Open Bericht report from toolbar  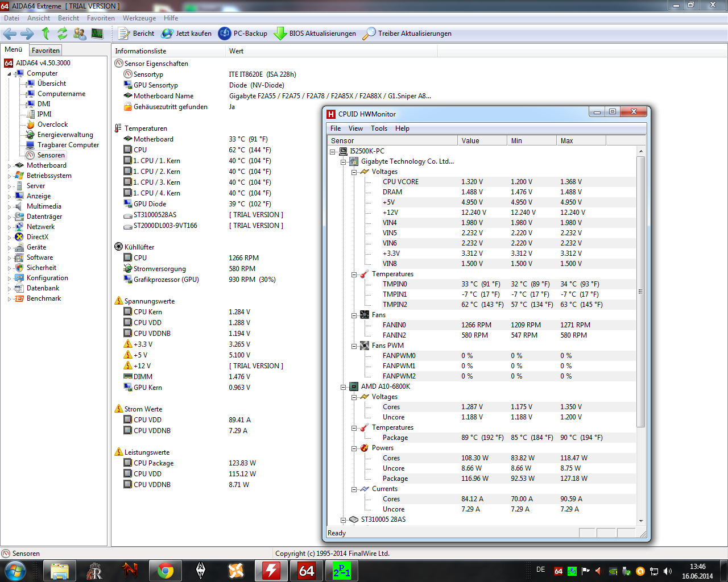pos(136,34)
